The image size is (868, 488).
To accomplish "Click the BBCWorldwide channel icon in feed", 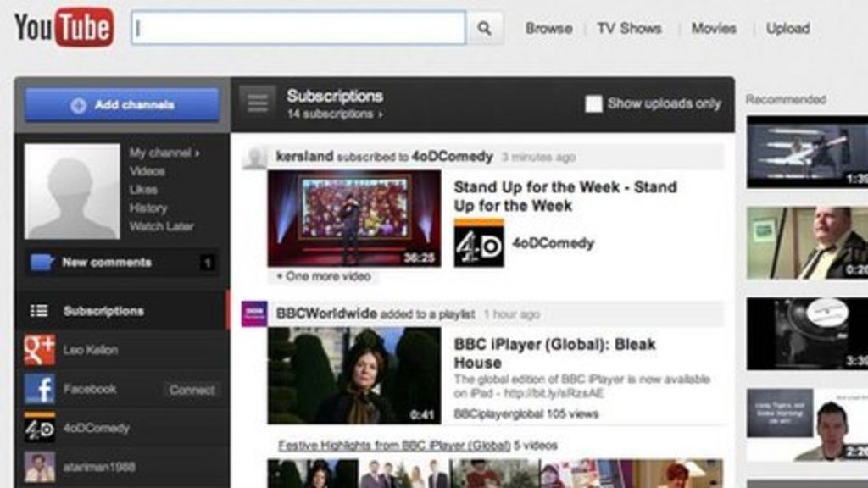I will 254,313.
